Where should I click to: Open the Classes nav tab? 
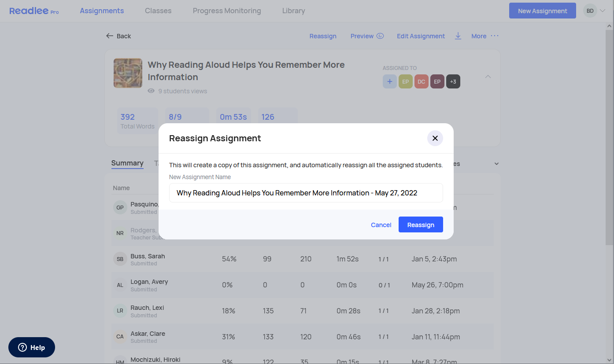coord(158,11)
